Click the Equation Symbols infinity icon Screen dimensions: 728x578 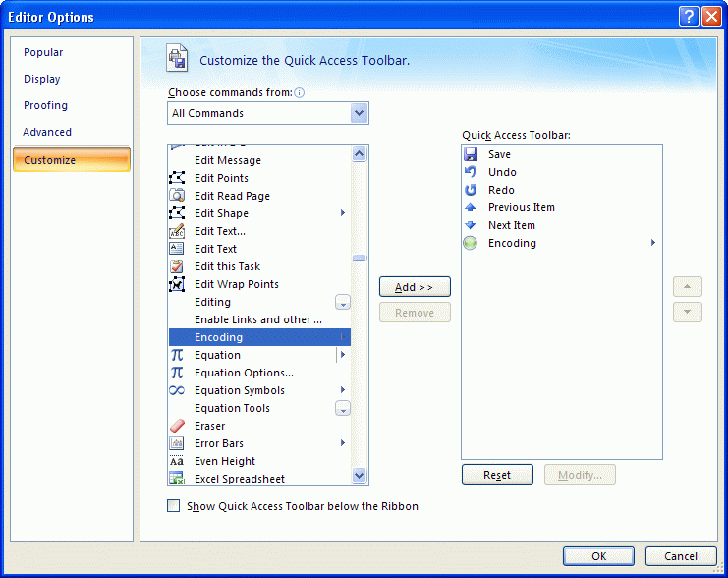[177, 390]
